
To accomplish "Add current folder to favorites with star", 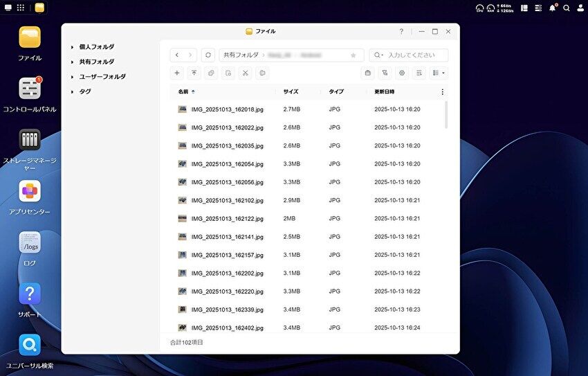I will pyautogui.click(x=353, y=55).
